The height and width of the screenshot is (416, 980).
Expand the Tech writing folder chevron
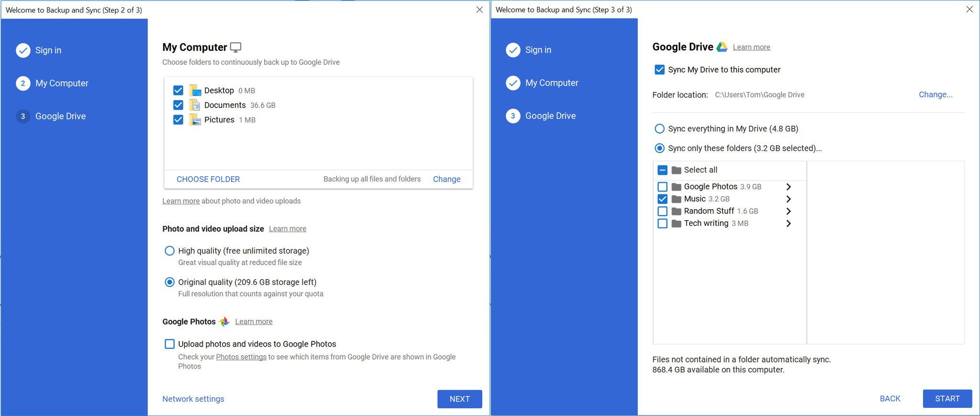click(789, 224)
